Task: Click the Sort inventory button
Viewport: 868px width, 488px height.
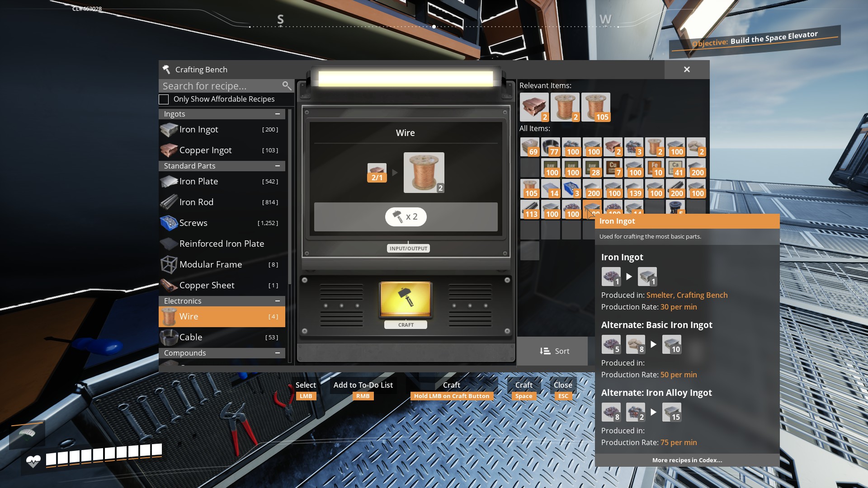Action: [x=554, y=351]
